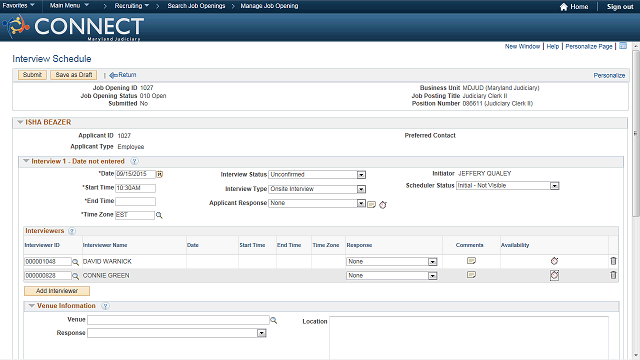Look up Interviewer ID 00001048
Screen dimensions: 640x360
coord(76,262)
